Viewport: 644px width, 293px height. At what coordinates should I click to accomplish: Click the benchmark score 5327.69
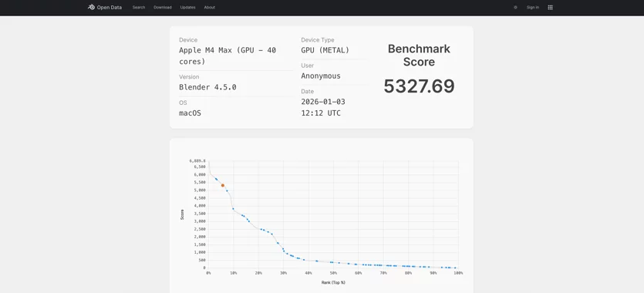[x=419, y=86]
